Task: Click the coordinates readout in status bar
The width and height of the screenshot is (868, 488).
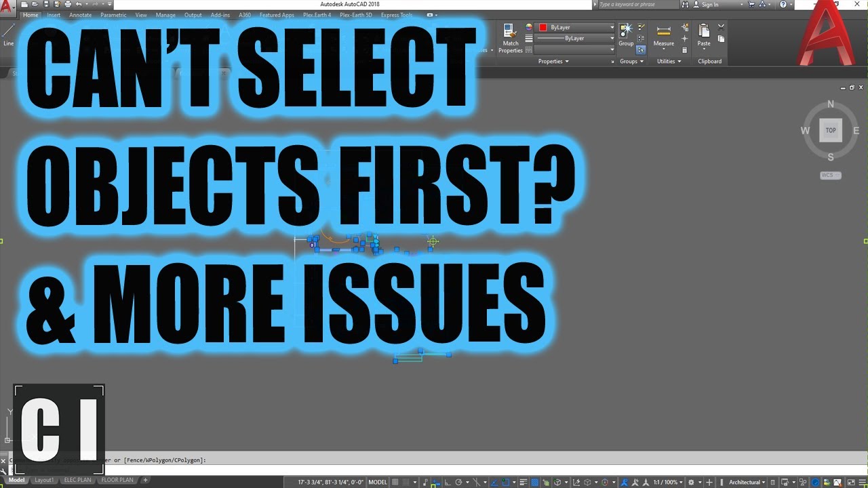Action: [x=331, y=483]
